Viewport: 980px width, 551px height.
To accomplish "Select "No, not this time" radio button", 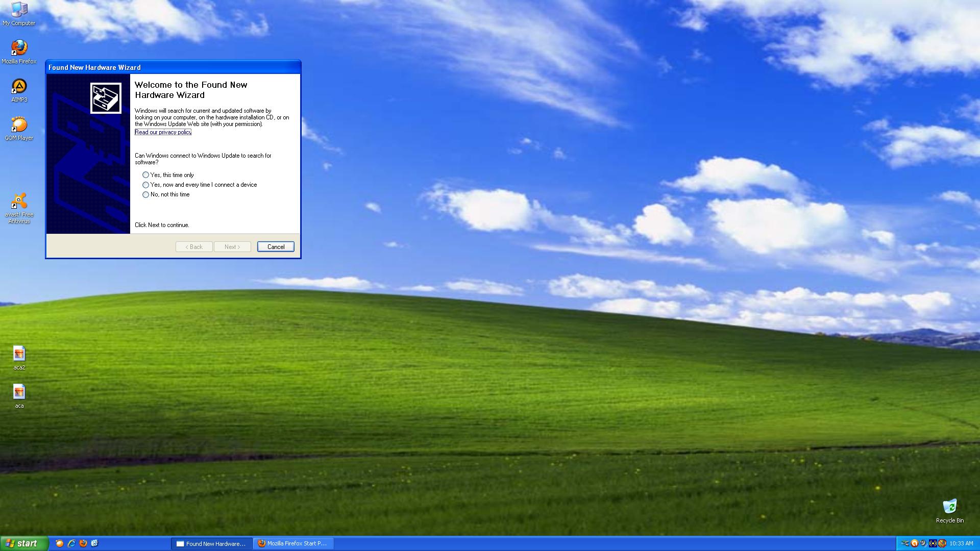I will (146, 194).
